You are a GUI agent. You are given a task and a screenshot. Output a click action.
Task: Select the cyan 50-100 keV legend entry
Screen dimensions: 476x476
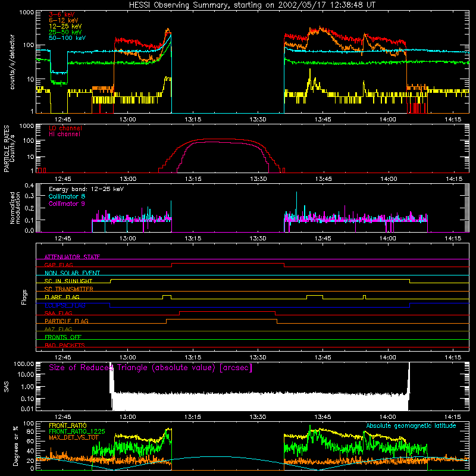tap(67, 38)
